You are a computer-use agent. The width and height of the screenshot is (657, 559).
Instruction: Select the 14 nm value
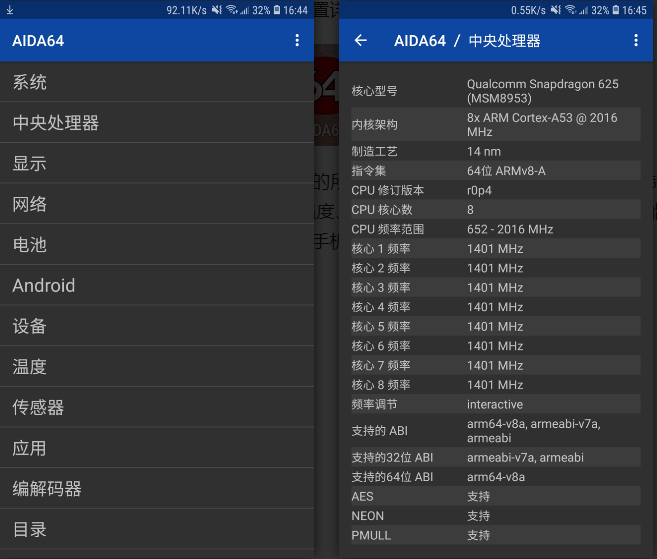pos(484,151)
